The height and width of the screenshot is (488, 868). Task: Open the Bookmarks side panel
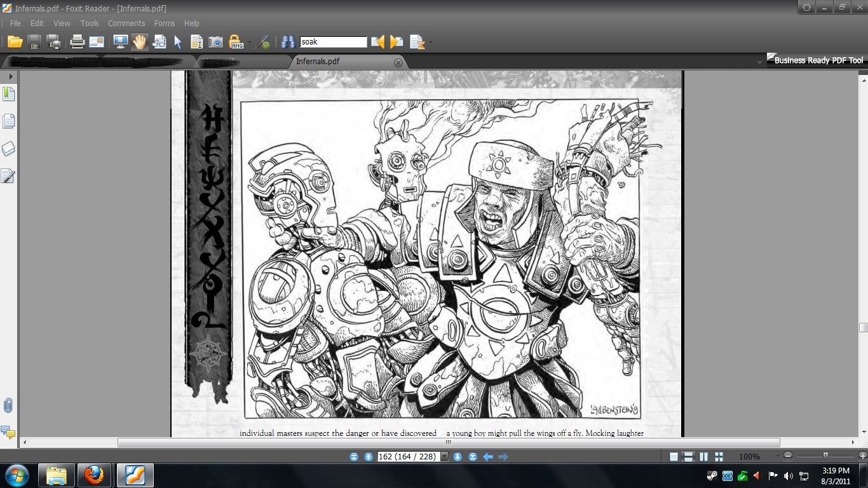click(8, 94)
